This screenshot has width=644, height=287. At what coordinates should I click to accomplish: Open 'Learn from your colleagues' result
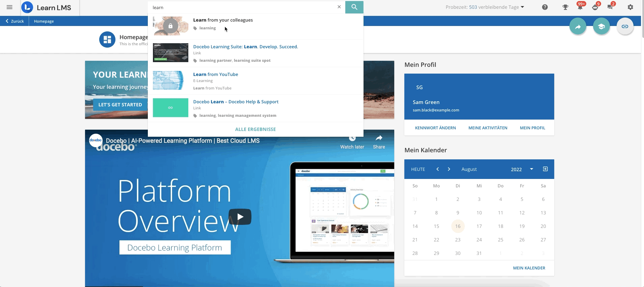tap(223, 20)
